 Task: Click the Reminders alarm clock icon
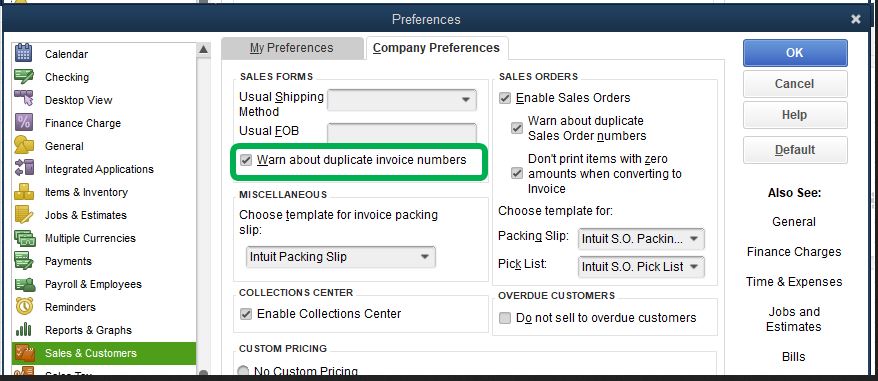coord(24,306)
